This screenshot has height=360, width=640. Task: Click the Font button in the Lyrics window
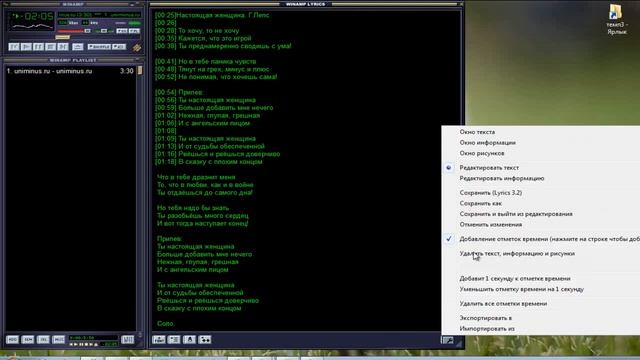pos(159,340)
